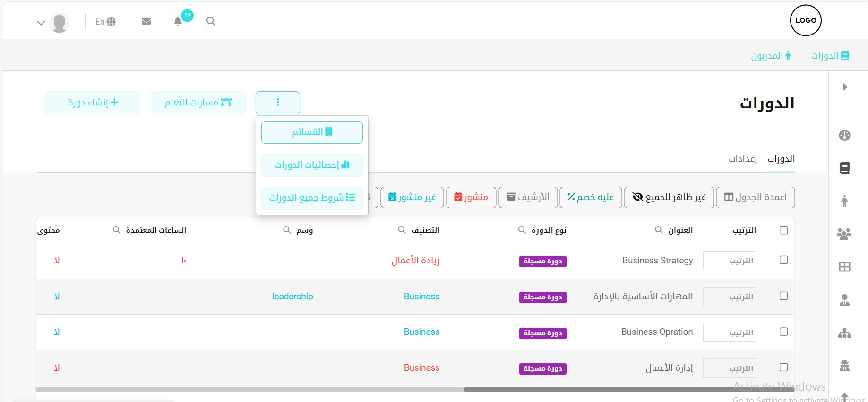Expand the sidebar with the arrow toggle
The height and width of the screenshot is (402, 868).
[845, 87]
